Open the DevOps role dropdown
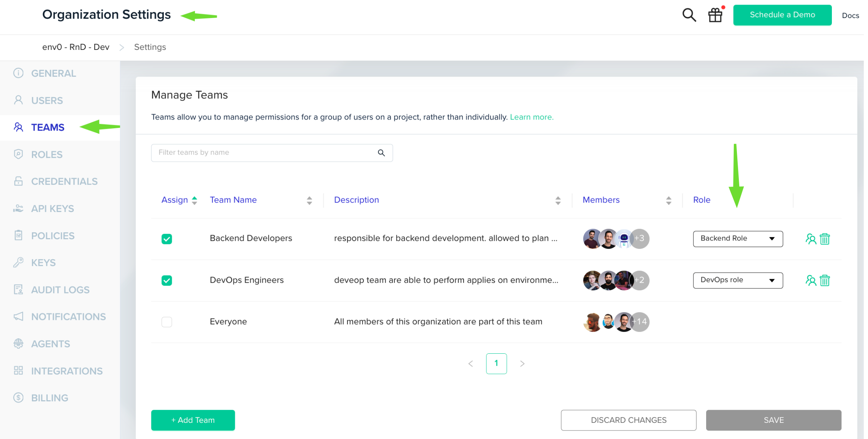 (737, 280)
